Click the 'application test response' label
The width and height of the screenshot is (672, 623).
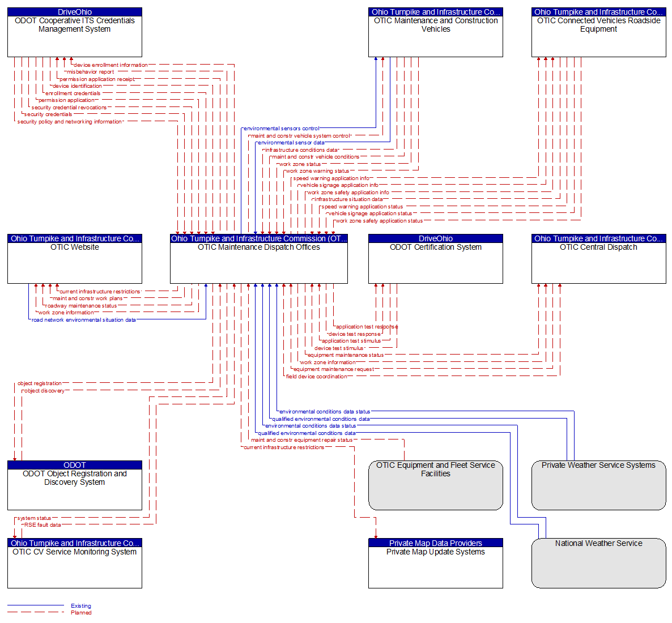coord(367,327)
